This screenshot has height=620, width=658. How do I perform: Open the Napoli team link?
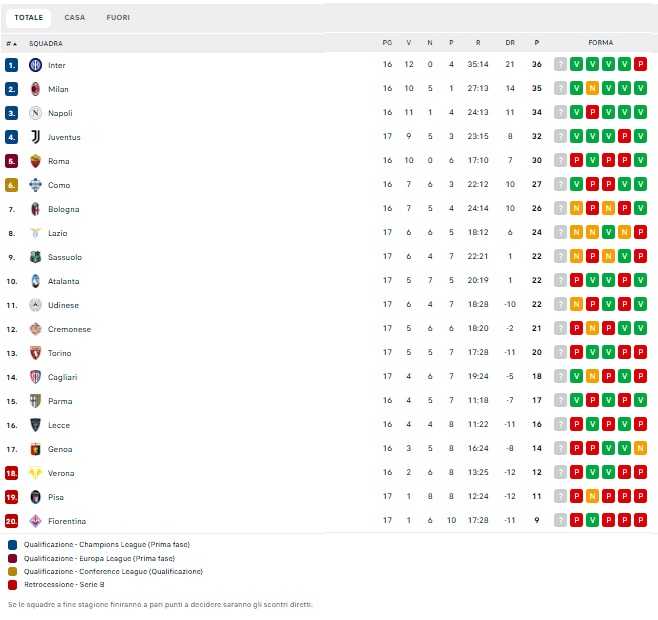pos(60,113)
